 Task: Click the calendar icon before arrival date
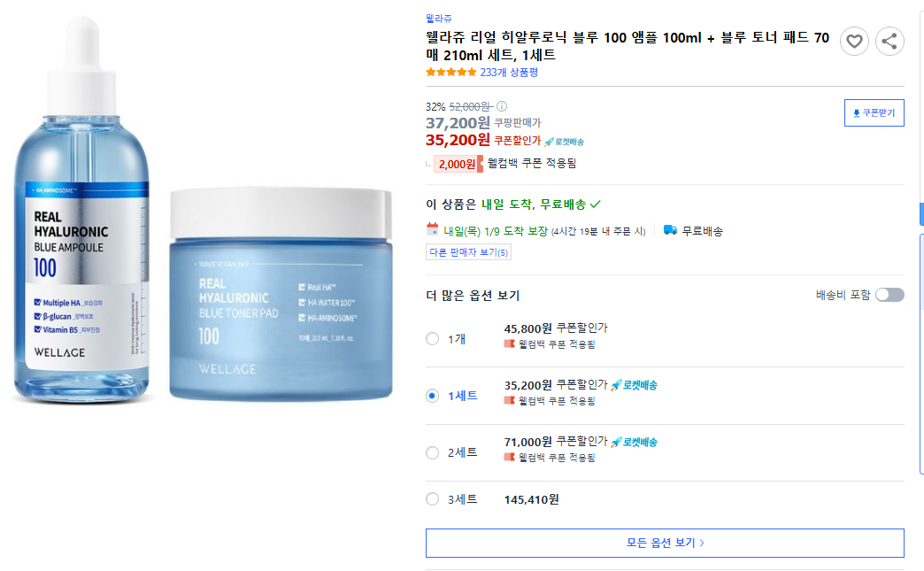click(x=433, y=229)
